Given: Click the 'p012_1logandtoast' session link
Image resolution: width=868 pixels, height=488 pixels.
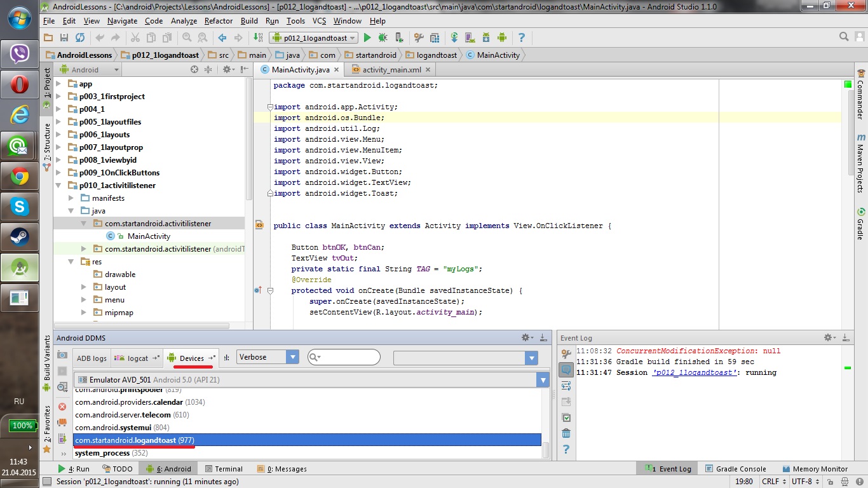Looking at the screenshot, I should (695, 372).
